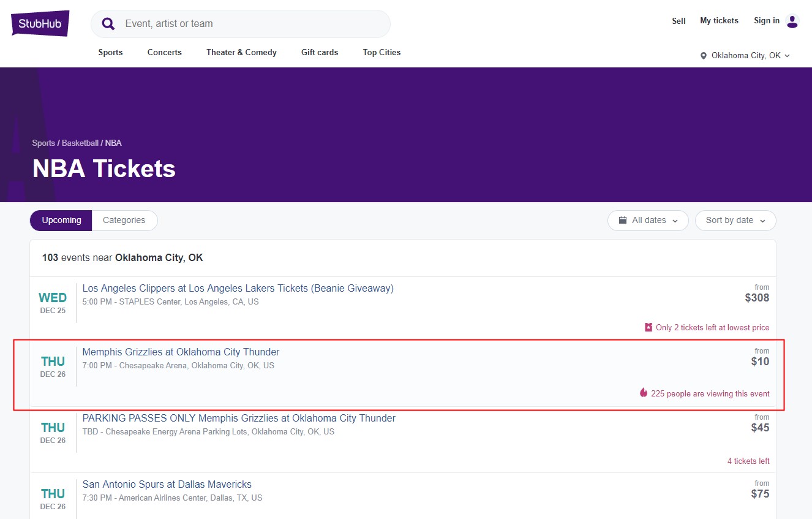Open the Gift cards page
This screenshot has width=812, height=519.
[x=320, y=53]
